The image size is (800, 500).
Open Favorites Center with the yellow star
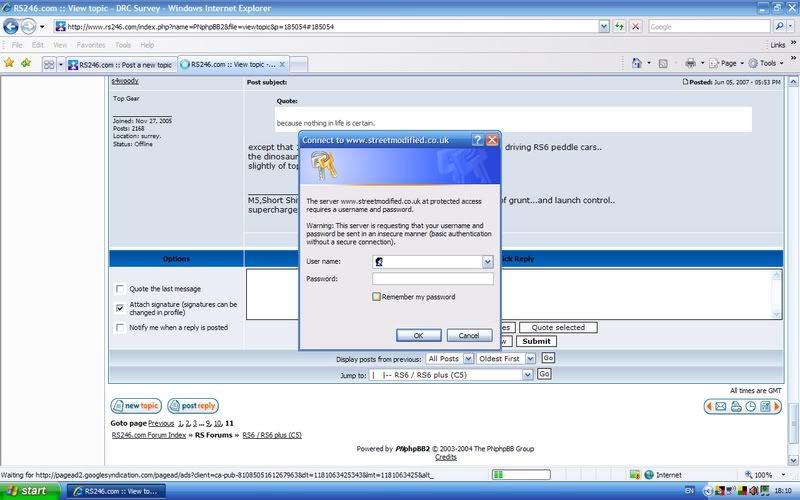pos(9,63)
